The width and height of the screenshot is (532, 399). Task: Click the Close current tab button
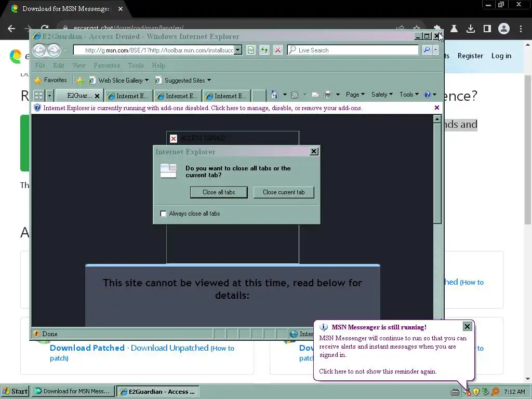tap(284, 192)
